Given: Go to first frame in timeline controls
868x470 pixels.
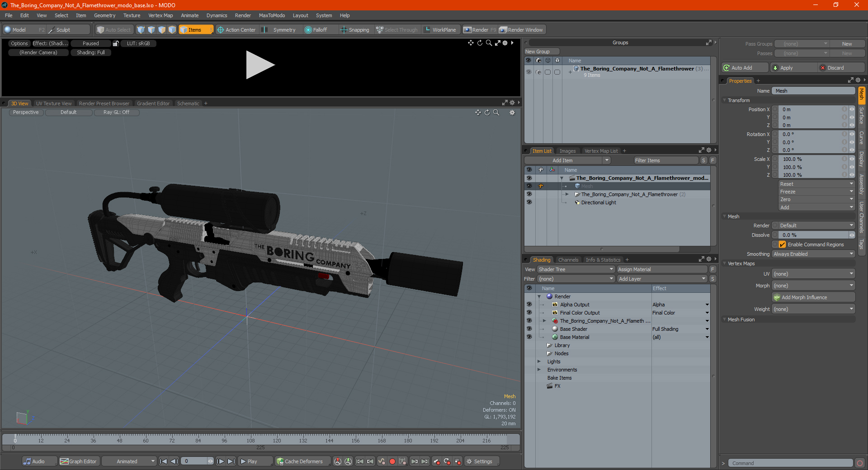Looking at the screenshot, I should coord(164,461).
